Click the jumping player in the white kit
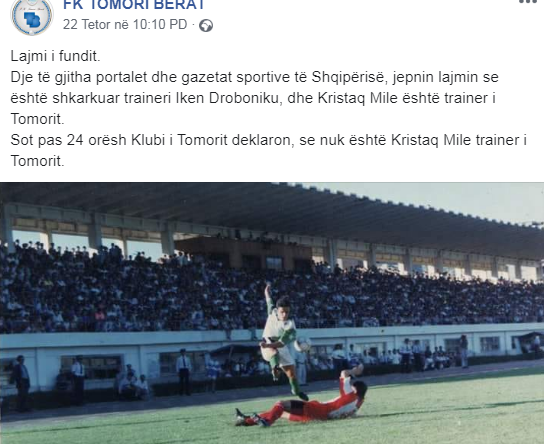 (282, 341)
